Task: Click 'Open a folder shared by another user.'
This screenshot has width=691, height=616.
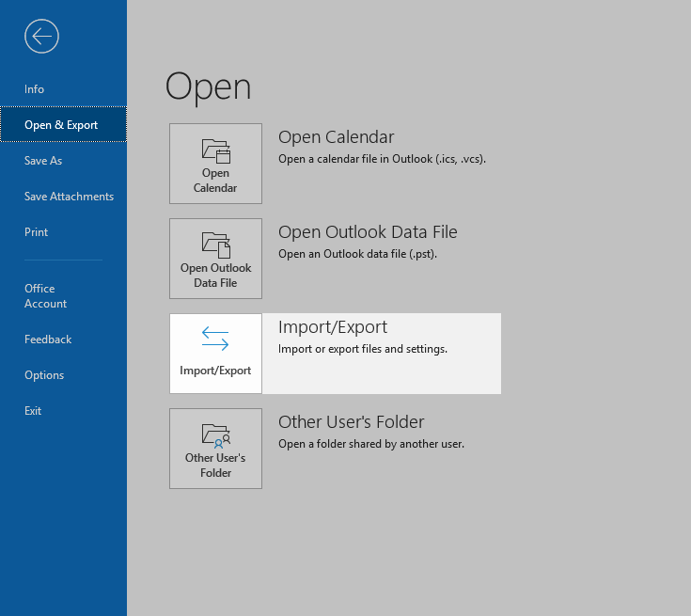Action: (371, 444)
